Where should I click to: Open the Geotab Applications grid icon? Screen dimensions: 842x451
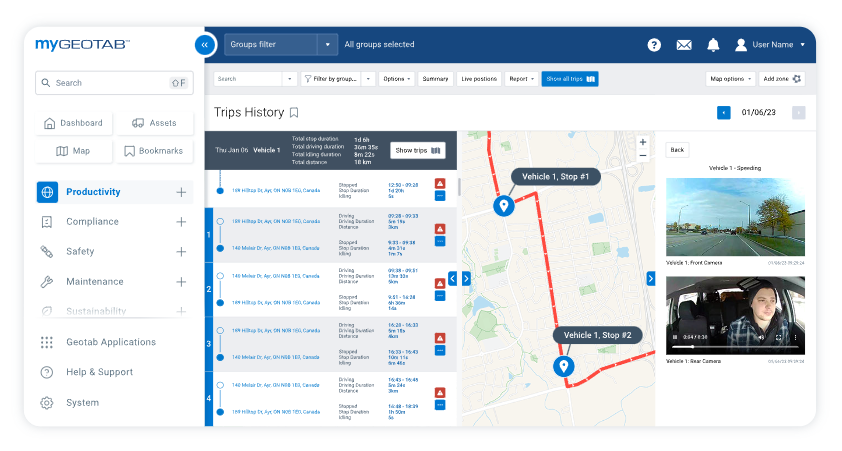click(47, 343)
